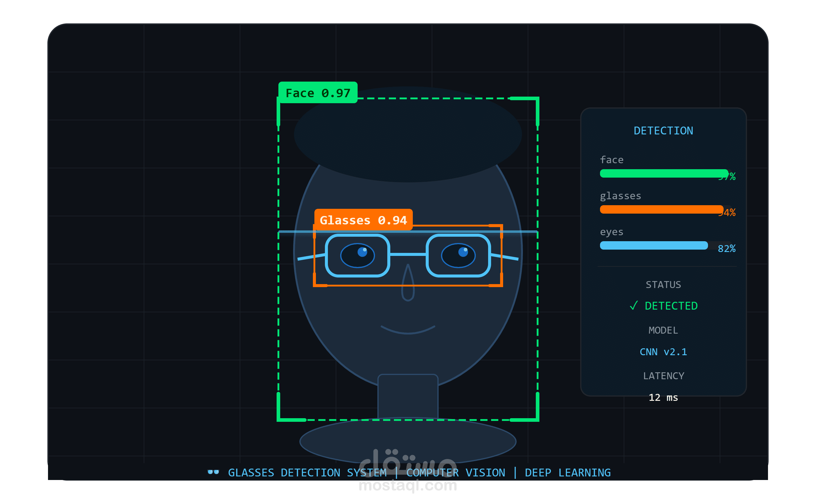Click the 'STATUS' heading
The width and height of the screenshot is (816, 504).
(663, 285)
